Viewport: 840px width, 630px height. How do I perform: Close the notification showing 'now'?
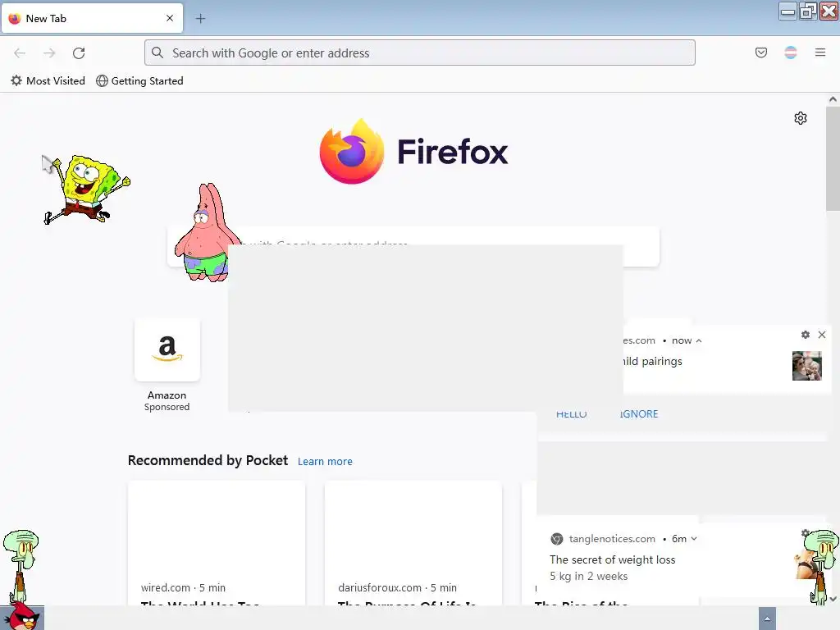(822, 335)
